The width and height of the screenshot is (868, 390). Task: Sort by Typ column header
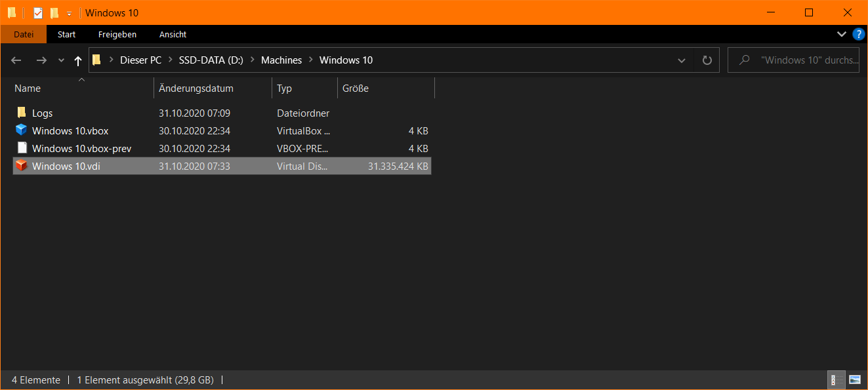[x=304, y=88]
